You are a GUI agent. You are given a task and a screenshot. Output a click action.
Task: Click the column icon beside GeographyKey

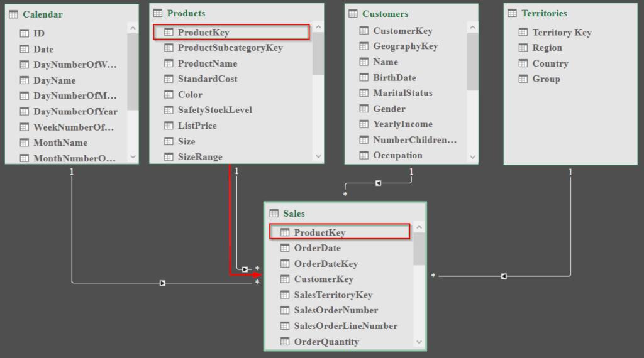click(x=364, y=46)
